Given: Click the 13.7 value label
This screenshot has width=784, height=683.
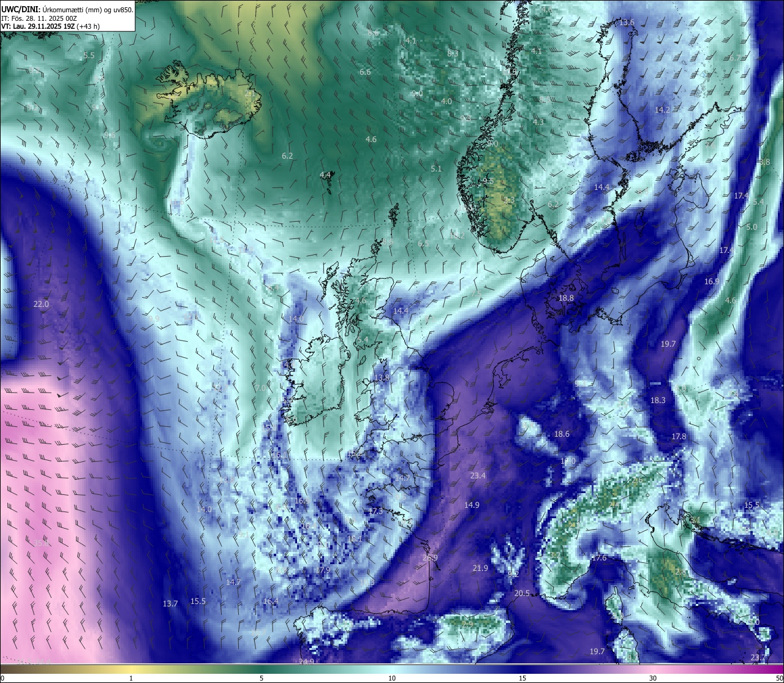Looking at the screenshot, I should click(x=170, y=603).
